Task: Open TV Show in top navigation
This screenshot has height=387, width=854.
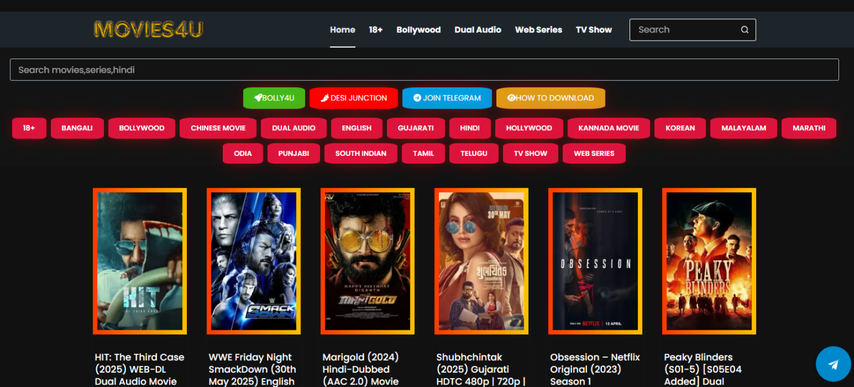Action: (x=594, y=30)
